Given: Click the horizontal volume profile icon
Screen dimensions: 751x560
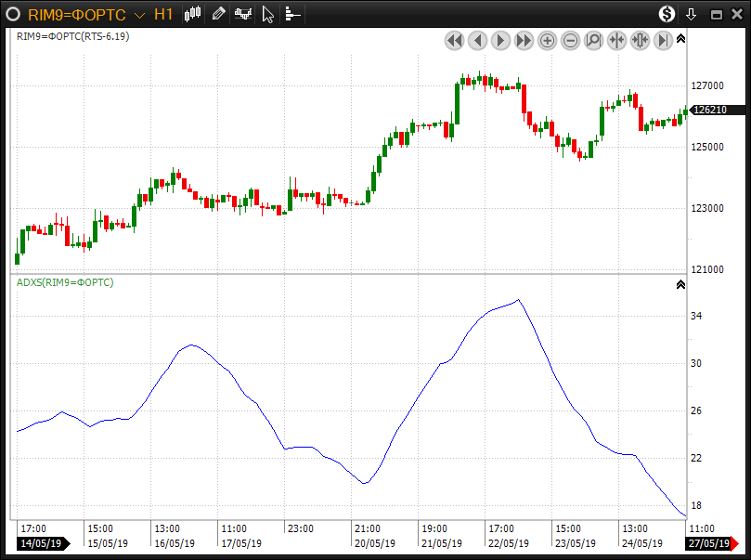Looking at the screenshot, I should click(x=292, y=14).
